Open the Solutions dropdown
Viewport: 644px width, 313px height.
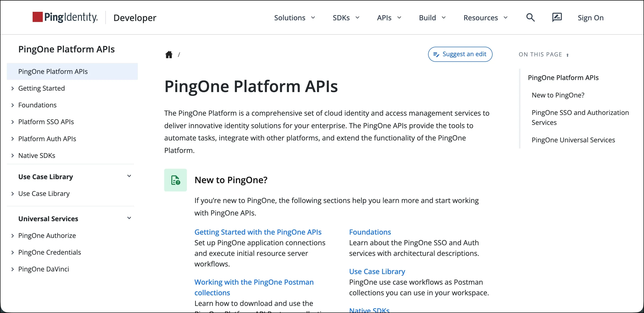(295, 17)
